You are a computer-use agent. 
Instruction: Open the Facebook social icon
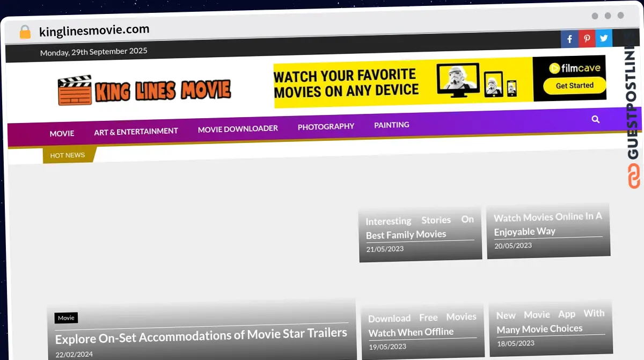569,39
